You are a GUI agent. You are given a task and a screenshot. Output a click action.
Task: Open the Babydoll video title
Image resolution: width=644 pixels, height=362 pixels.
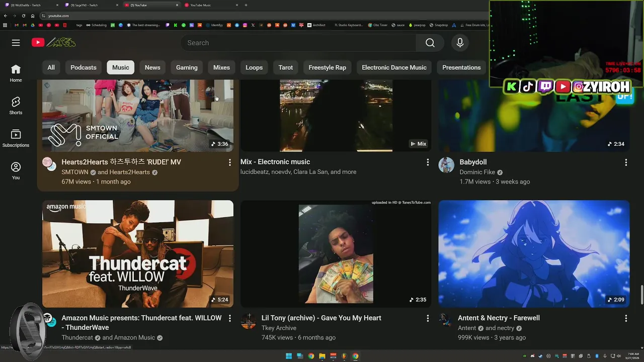[473, 162]
